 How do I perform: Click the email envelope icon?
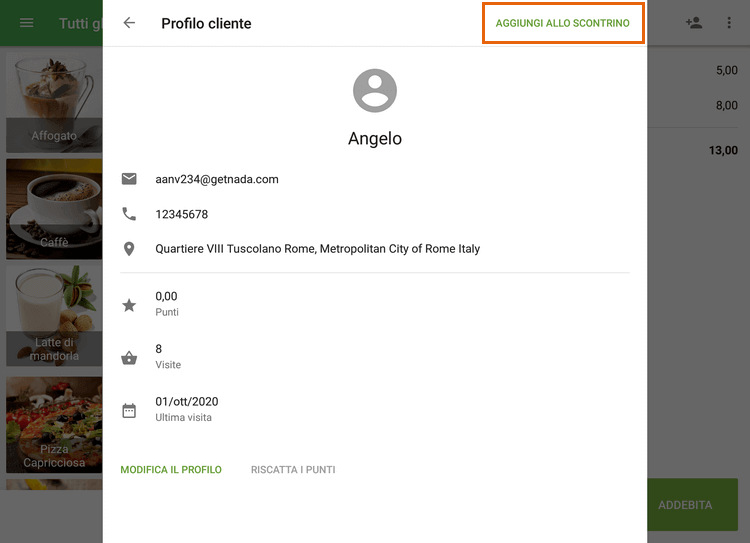[129, 179]
